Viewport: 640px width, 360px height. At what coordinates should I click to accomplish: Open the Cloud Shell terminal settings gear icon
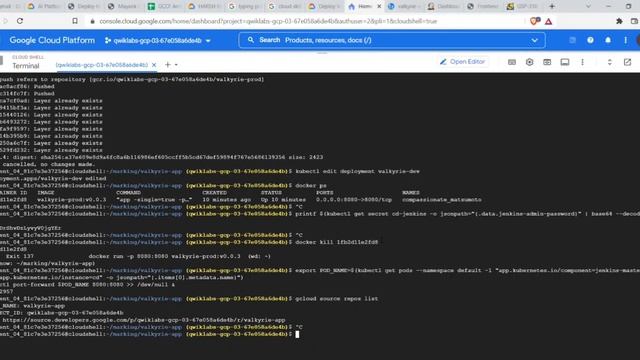[x=529, y=62]
